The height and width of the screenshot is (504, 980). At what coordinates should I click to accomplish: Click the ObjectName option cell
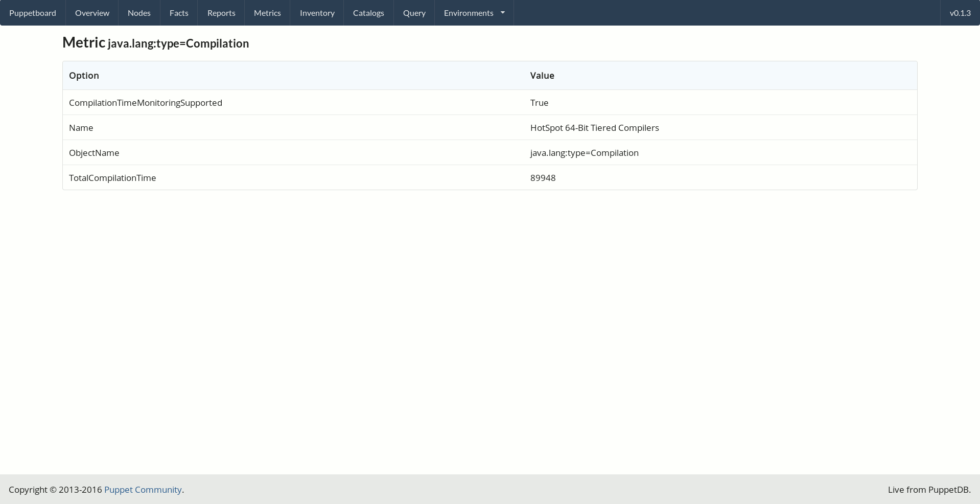pyautogui.click(x=94, y=153)
